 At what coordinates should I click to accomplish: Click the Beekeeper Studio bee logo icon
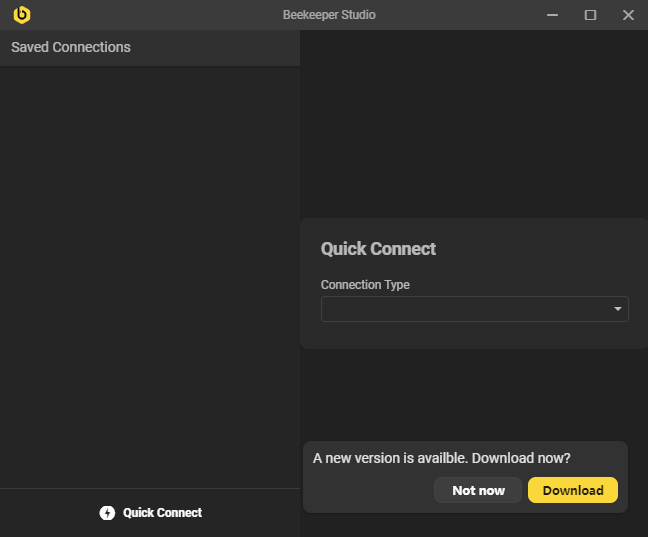point(21,15)
